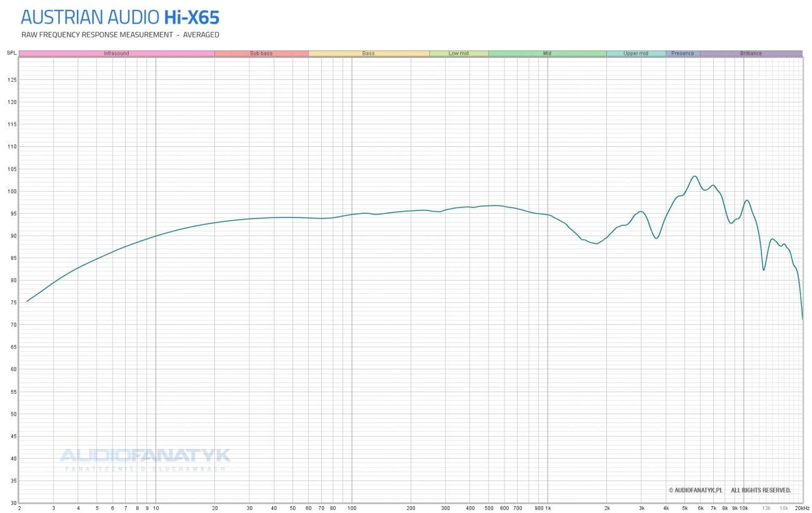Select the Low mid band header

[x=459, y=54]
